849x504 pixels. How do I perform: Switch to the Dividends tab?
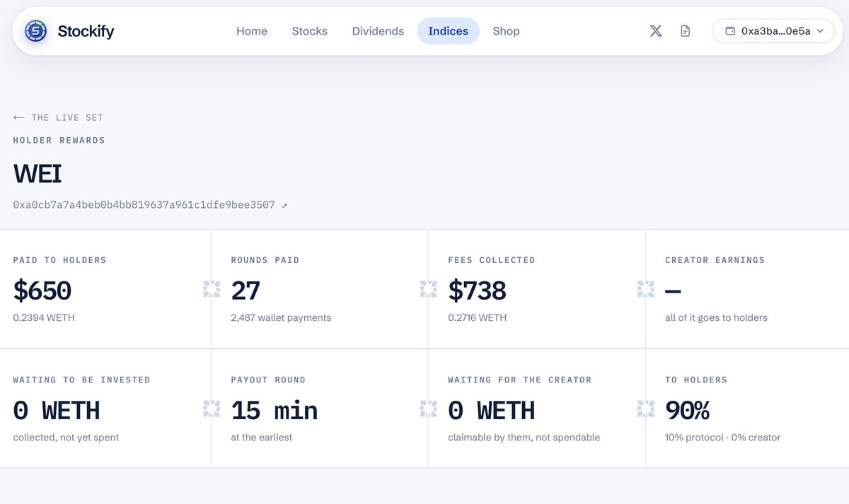click(x=378, y=31)
